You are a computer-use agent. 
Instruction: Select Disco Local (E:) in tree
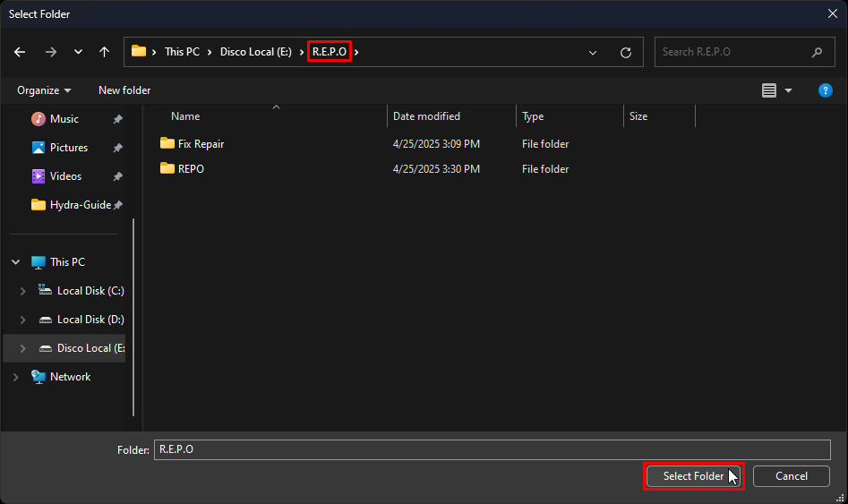click(x=90, y=348)
